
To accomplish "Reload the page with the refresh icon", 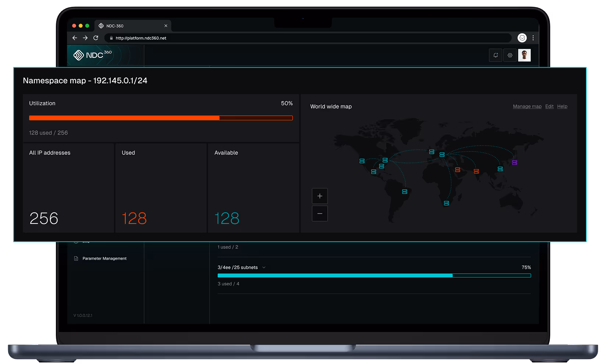I will click(x=96, y=38).
